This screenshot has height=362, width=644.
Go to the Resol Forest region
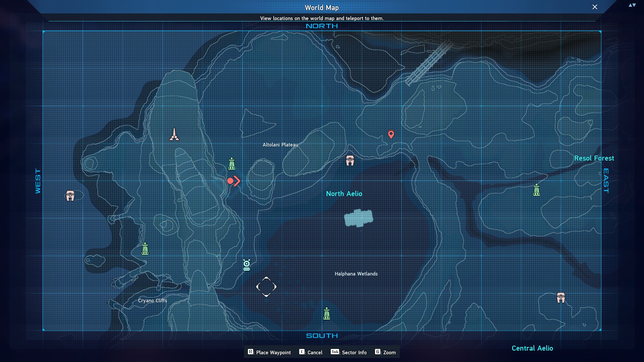pos(594,158)
